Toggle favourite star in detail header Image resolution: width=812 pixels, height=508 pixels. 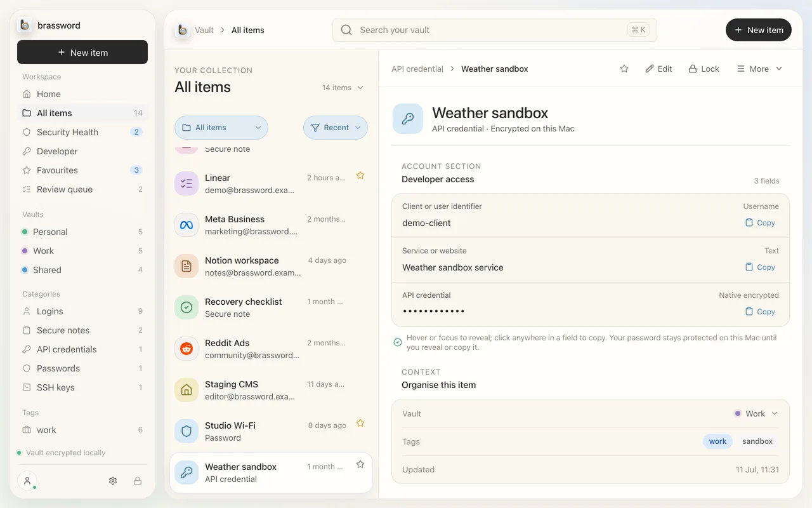click(x=624, y=69)
